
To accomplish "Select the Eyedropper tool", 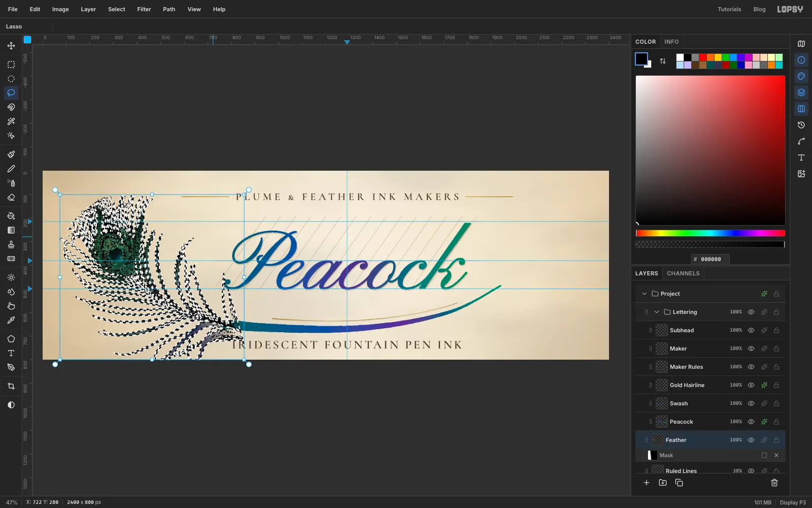I will point(11,320).
